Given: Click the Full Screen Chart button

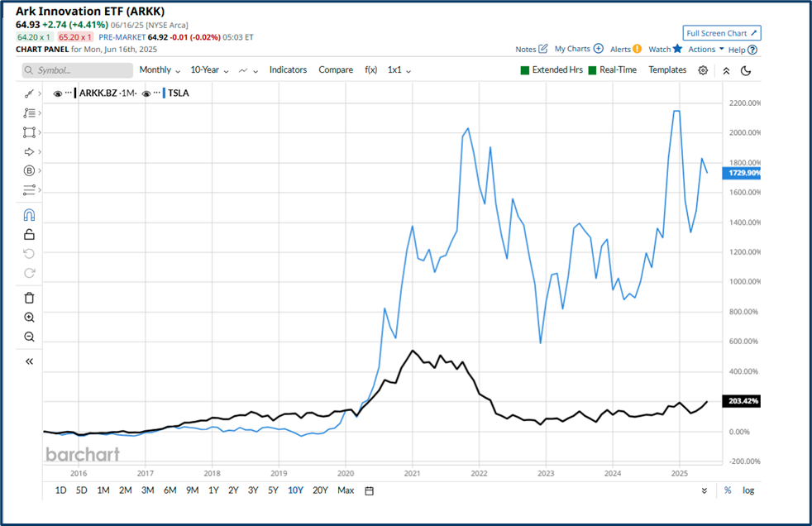Looking at the screenshot, I should [x=721, y=33].
